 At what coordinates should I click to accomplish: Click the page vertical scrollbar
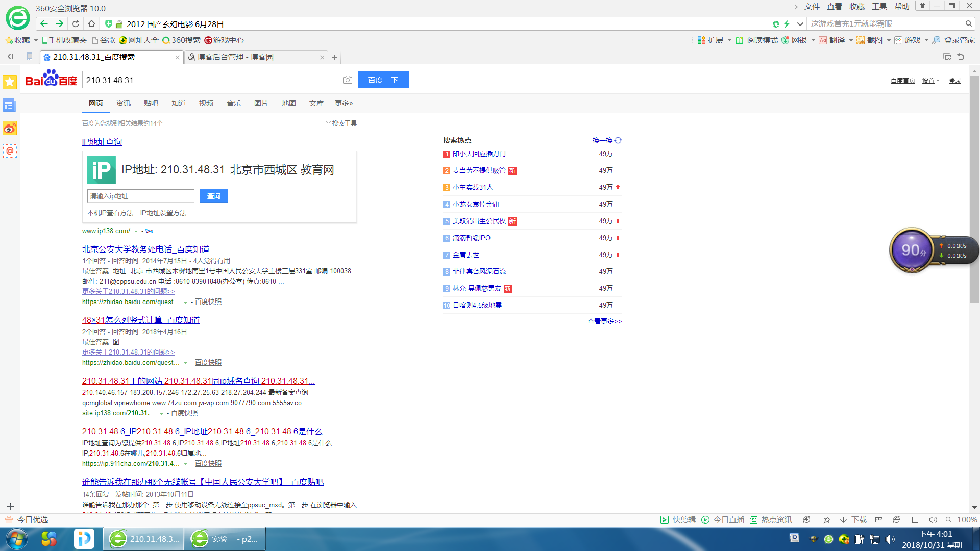coord(974,189)
